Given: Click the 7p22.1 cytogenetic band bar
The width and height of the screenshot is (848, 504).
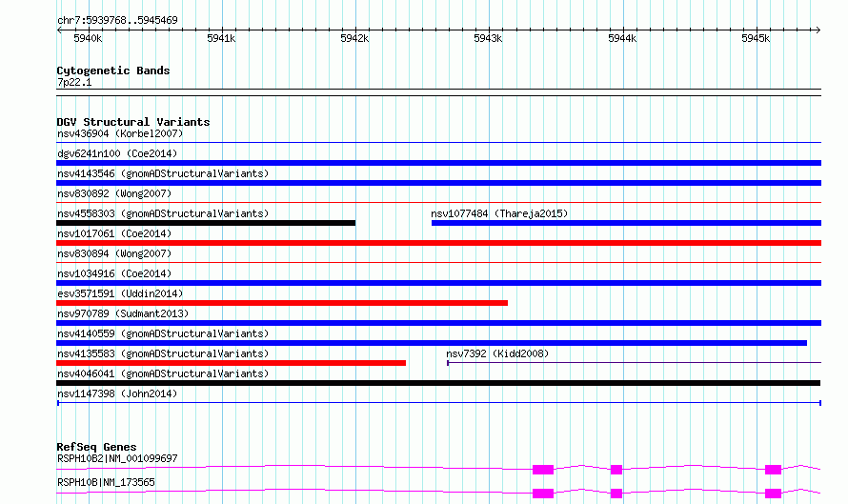Looking at the screenshot, I should [438, 92].
